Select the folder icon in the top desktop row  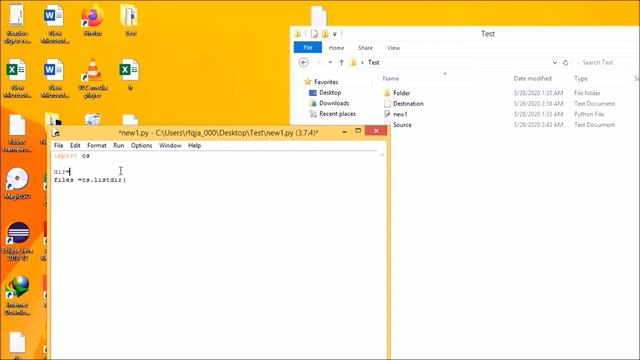(x=130, y=20)
